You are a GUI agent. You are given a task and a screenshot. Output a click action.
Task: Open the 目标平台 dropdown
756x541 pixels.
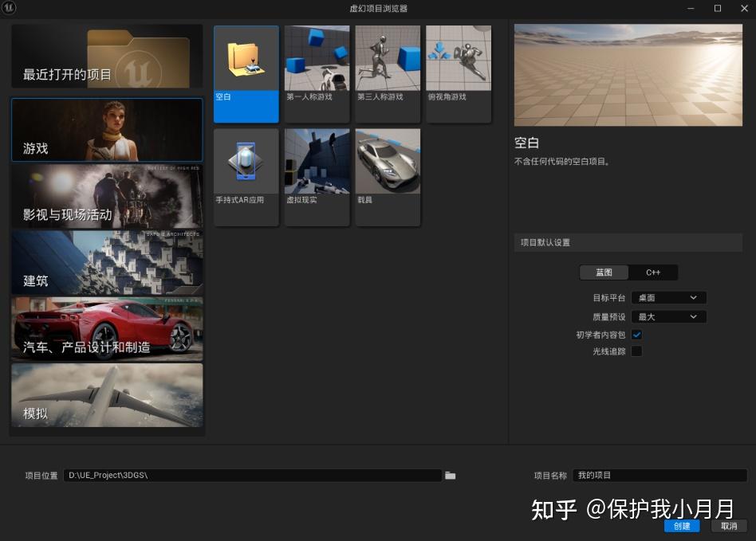pos(668,297)
